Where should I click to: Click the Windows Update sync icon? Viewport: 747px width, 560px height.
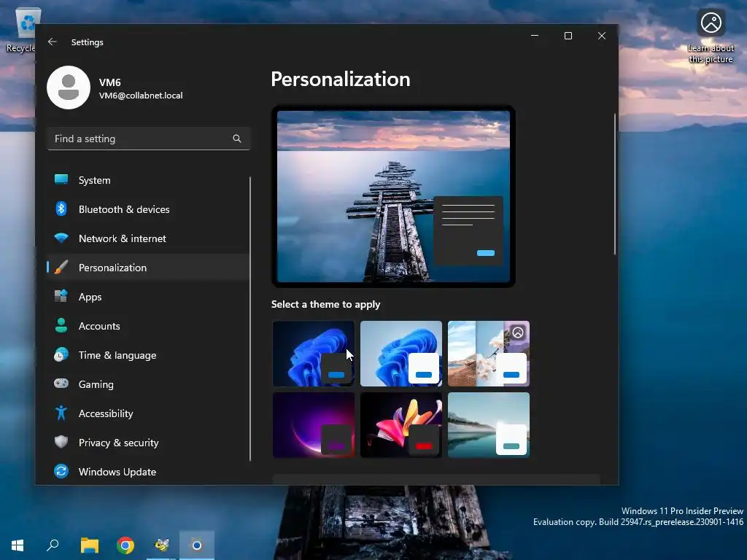(61, 472)
